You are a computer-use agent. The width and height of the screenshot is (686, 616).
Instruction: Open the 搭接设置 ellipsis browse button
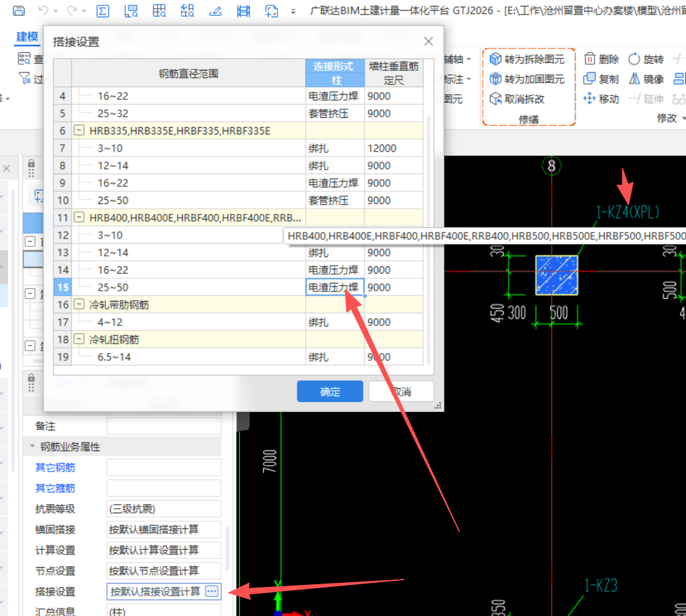click(x=212, y=591)
